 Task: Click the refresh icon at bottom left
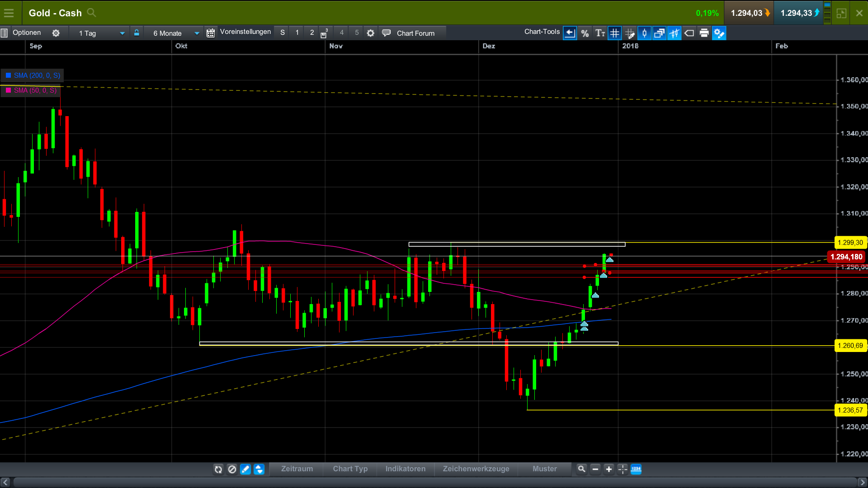pyautogui.click(x=218, y=469)
